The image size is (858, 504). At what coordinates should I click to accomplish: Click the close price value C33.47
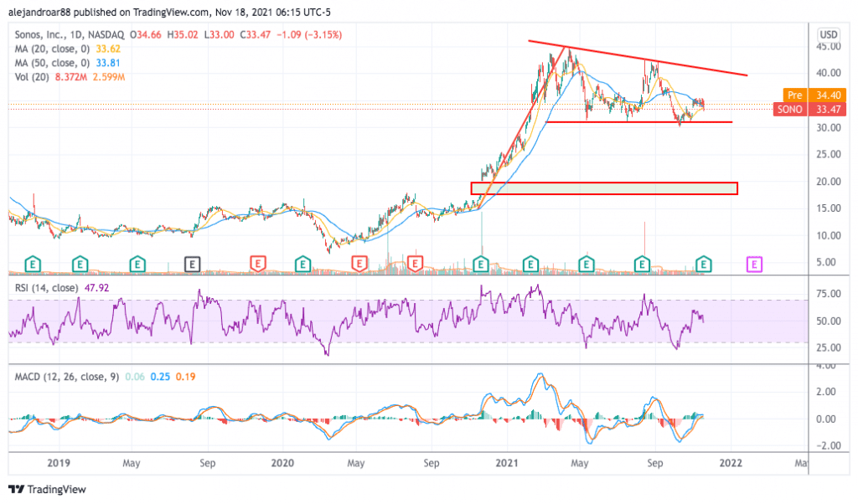coord(255,35)
